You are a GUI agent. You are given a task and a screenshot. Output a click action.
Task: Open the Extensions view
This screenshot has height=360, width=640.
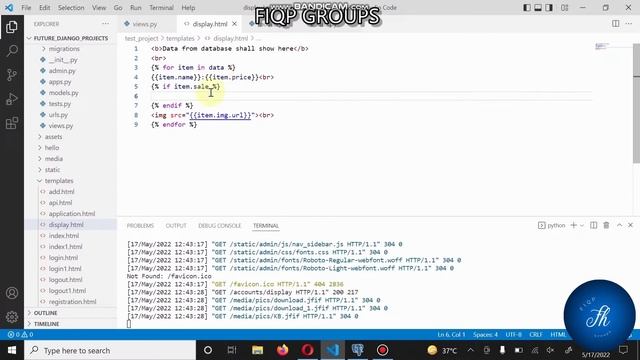[x=12, y=123]
